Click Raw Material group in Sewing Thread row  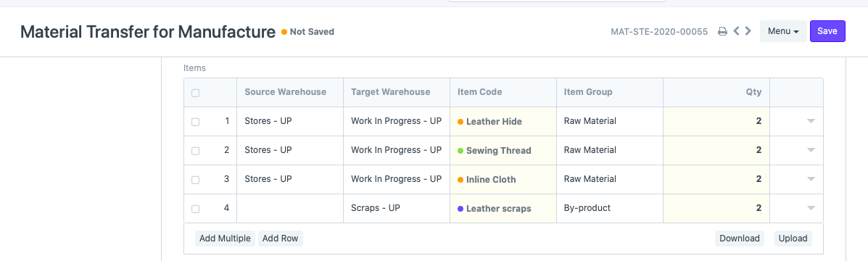[x=610, y=150]
